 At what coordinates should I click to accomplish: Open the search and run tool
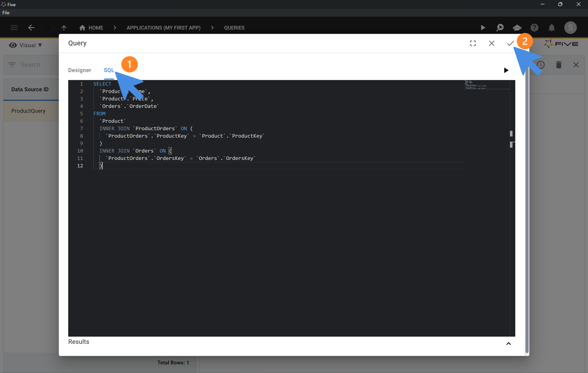(500, 28)
